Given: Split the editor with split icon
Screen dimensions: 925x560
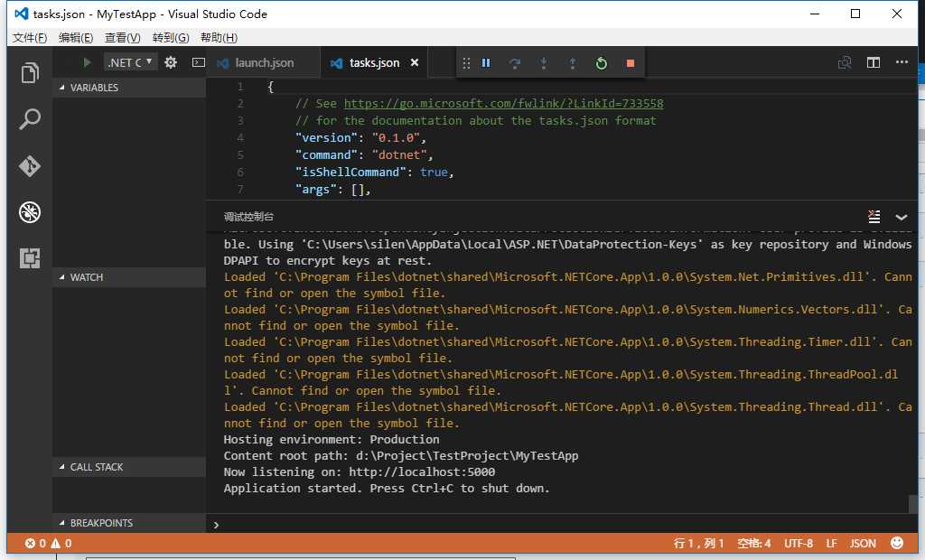Looking at the screenshot, I should 874,62.
